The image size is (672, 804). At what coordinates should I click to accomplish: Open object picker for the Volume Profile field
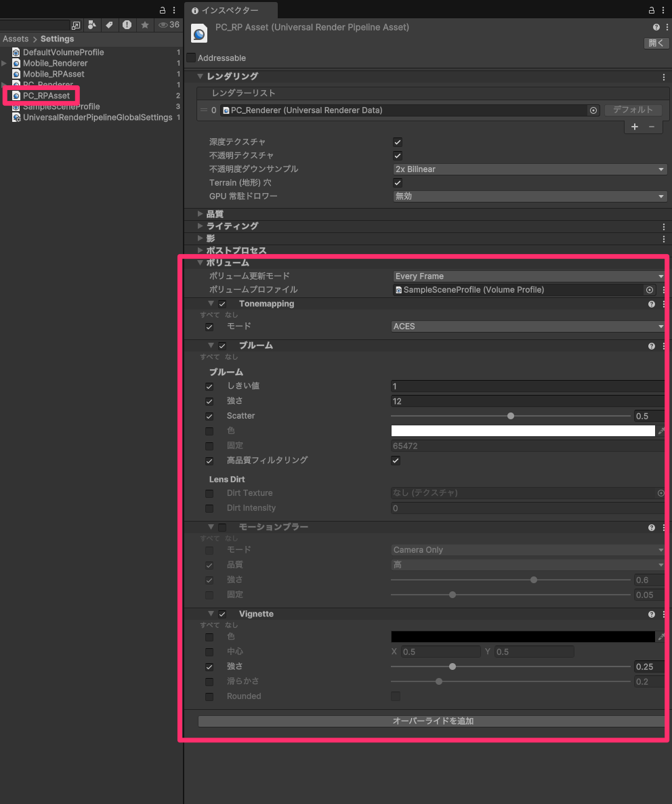point(650,290)
